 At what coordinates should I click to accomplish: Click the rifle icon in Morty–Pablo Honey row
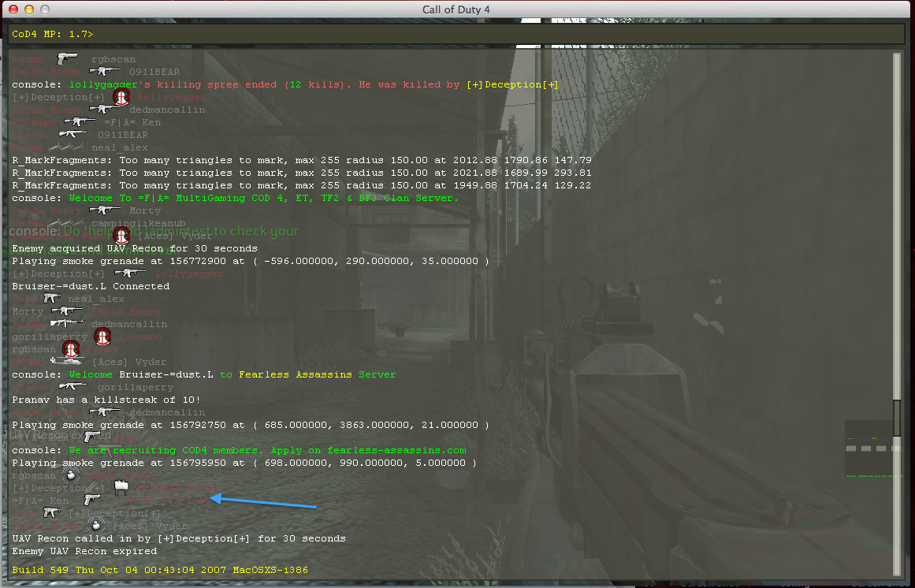pos(67,311)
